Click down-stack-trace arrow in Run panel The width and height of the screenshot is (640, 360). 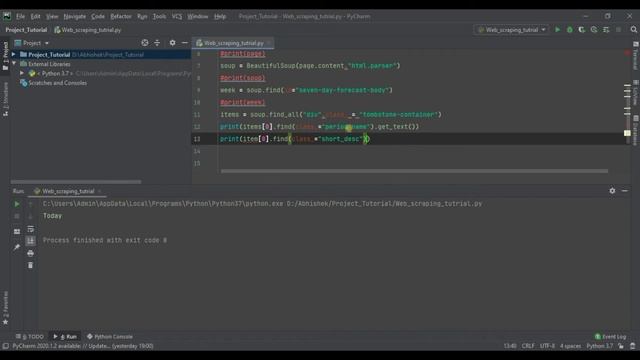30,216
